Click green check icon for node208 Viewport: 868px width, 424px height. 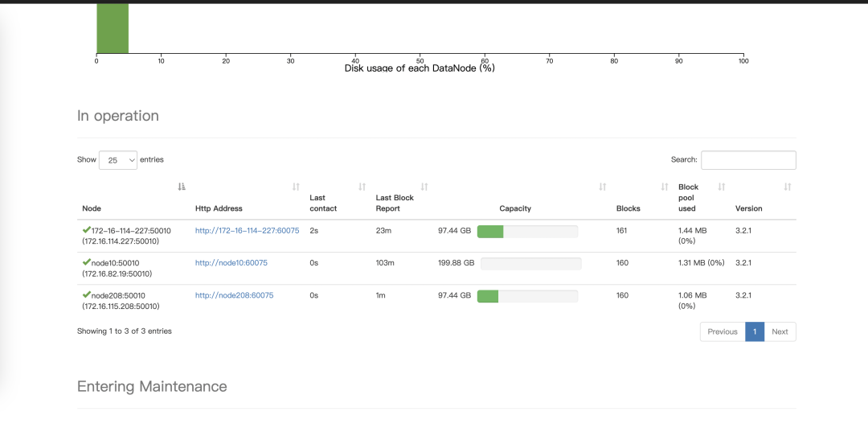tap(86, 294)
